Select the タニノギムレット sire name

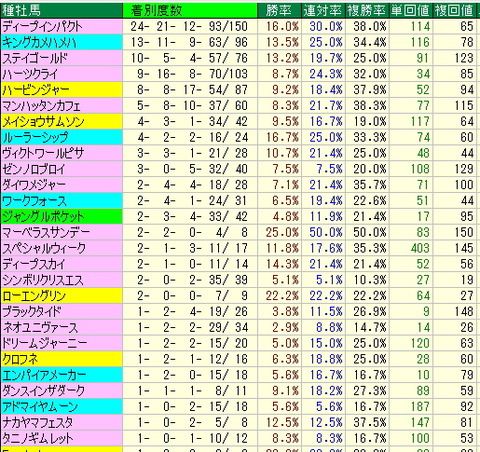pos(37,438)
